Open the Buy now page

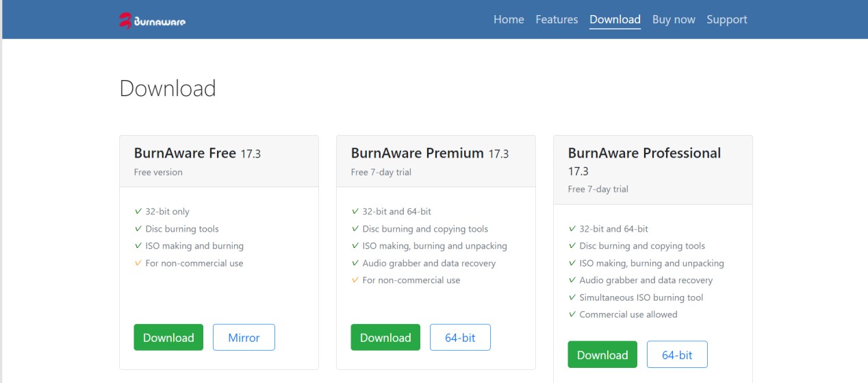[674, 19]
